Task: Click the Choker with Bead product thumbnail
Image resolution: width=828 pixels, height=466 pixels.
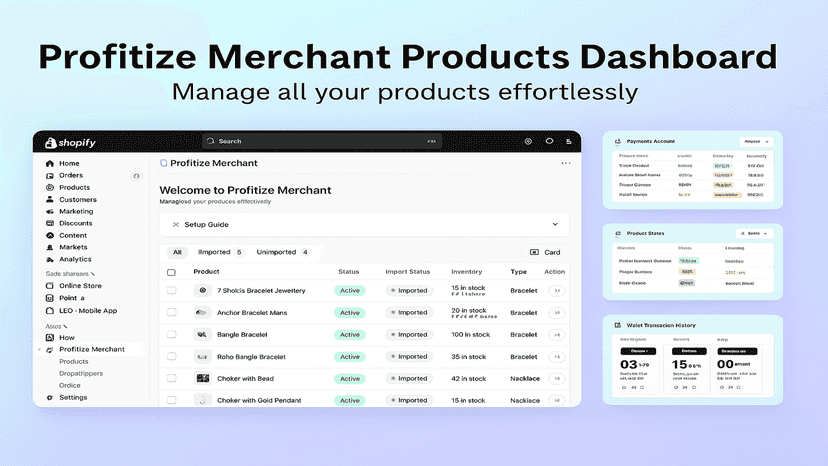Action: (202, 378)
